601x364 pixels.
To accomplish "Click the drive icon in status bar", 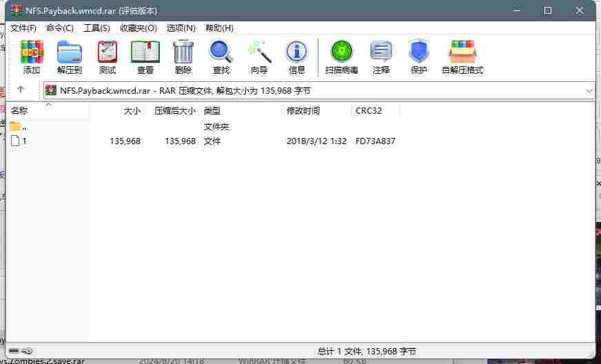I will click(x=14, y=351).
